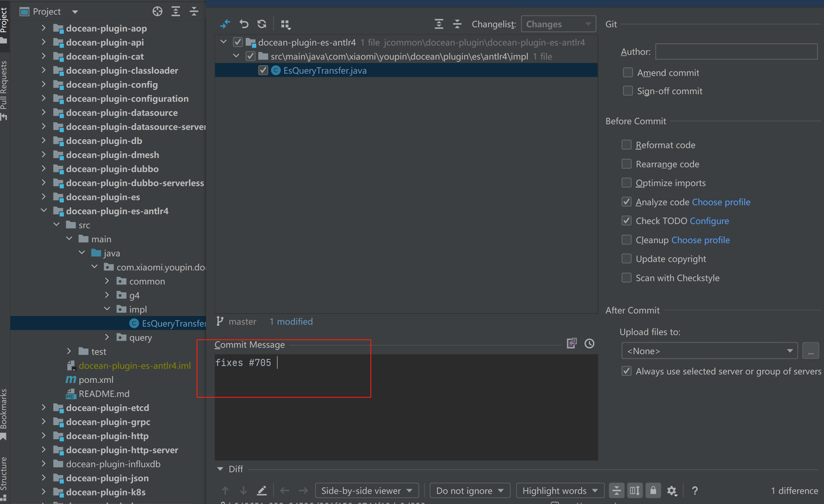Click Choose profile link next to Cleanup
This screenshot has height=504, width=824.
700,240
